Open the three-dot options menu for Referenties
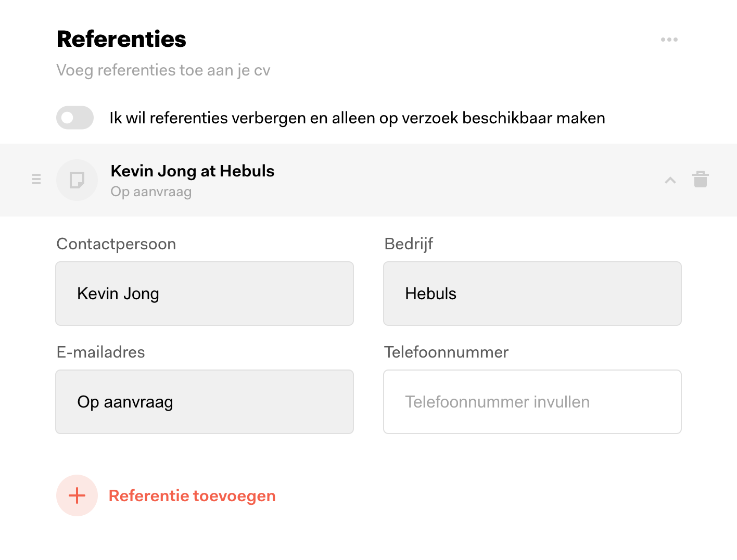Screen dimensions: 737x560 coord(669,40)
